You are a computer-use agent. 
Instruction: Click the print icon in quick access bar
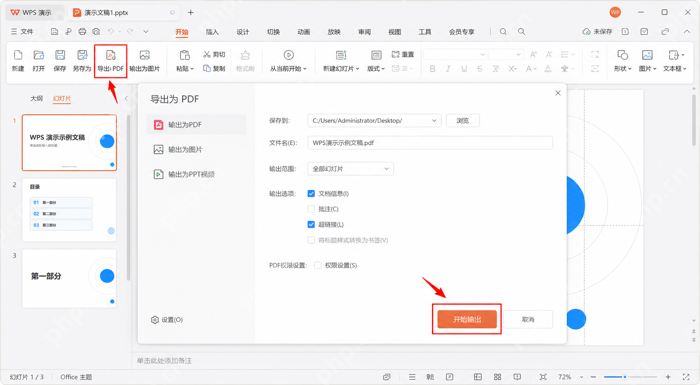pyautogui.click(x=82, y=32)
